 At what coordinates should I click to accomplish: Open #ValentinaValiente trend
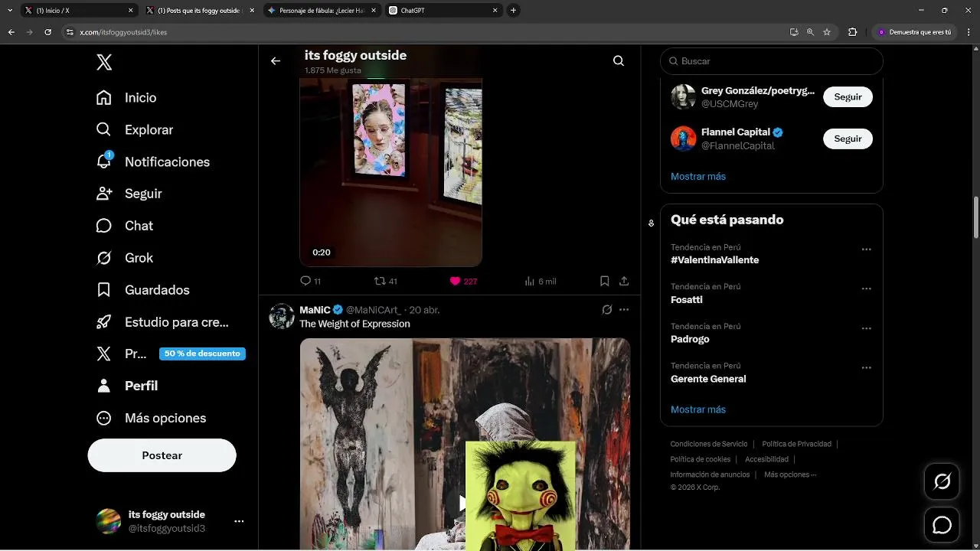click(715, 260)
